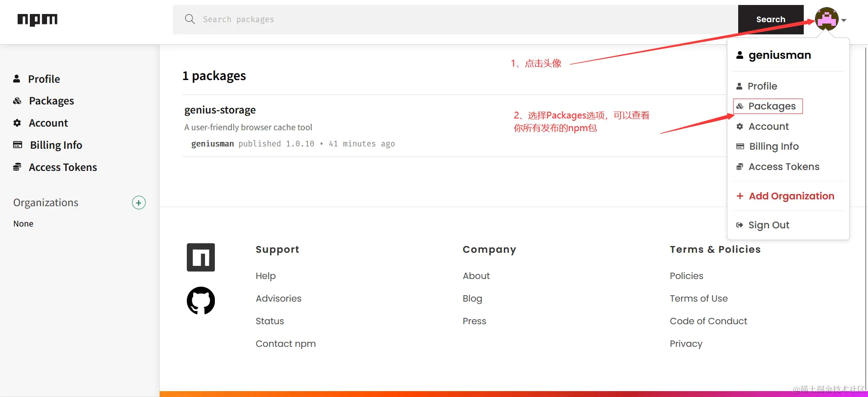Click the '41 minutes ago' timestamp
The height and width of the screenshot is (397, 868).
coord(362,144)
